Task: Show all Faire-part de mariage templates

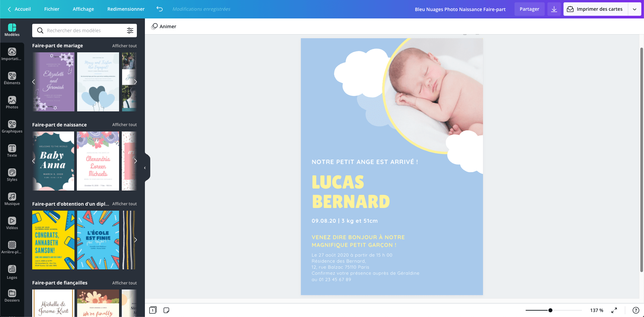Action: point(124,46)
